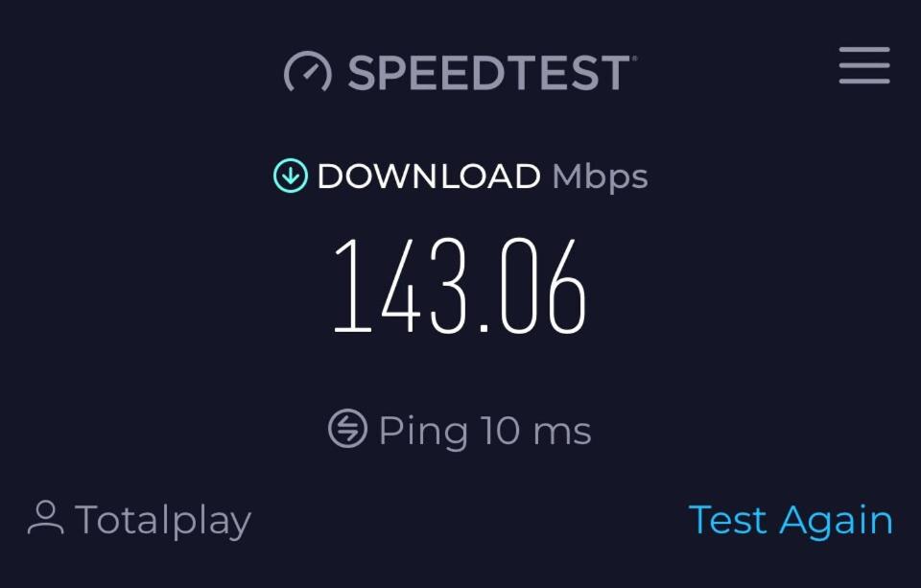Click the Speedtest gauge logo icon
This screenshot has height=588, width=921.
(x=308, y=72)
